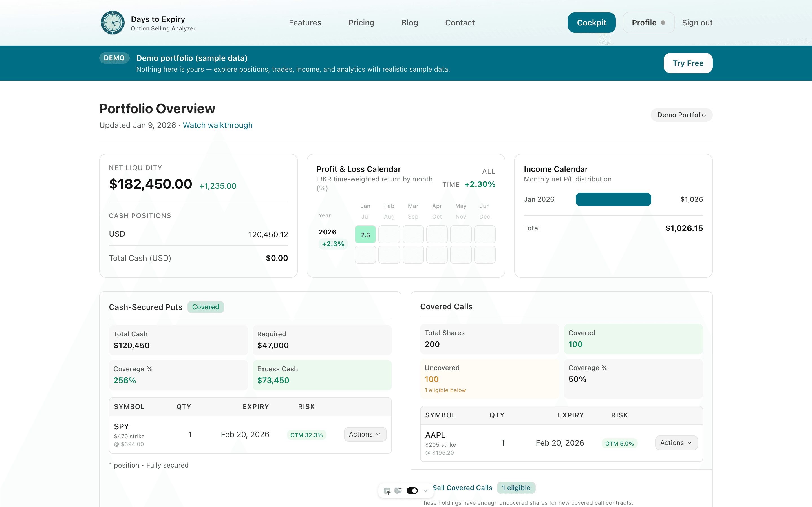Select the green 2.3 January cell in P&L calendar

pos(365,234)
